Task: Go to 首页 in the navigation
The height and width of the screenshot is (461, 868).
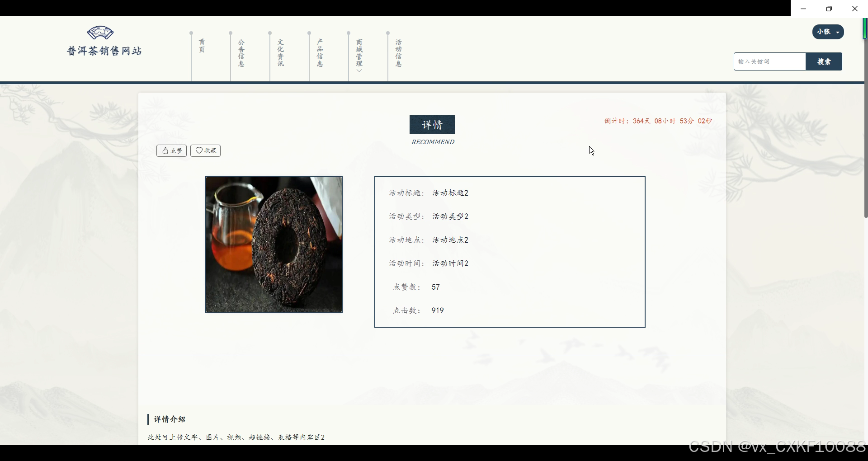Action: pyautogui.click(x=202, y=46)
